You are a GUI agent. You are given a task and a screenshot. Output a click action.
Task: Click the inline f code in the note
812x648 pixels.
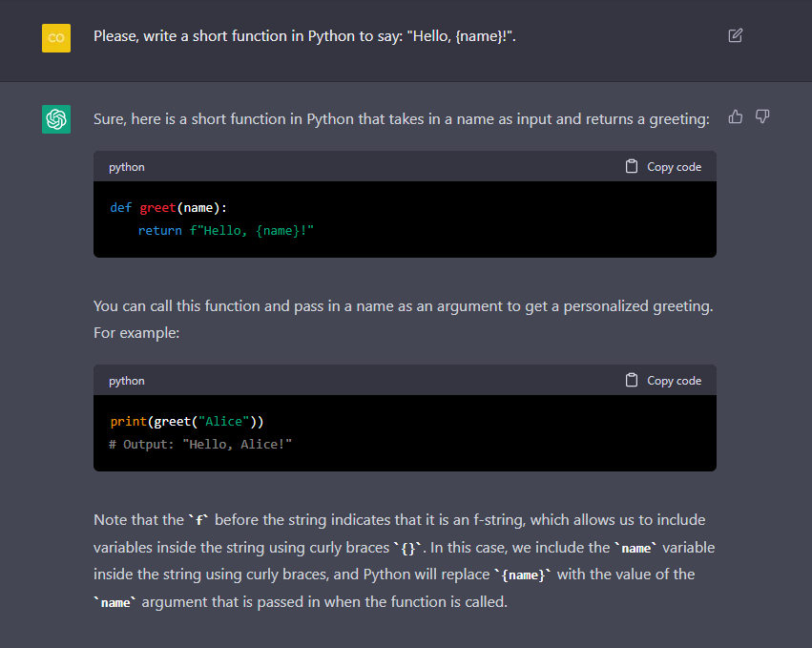(x=198, y=520)
